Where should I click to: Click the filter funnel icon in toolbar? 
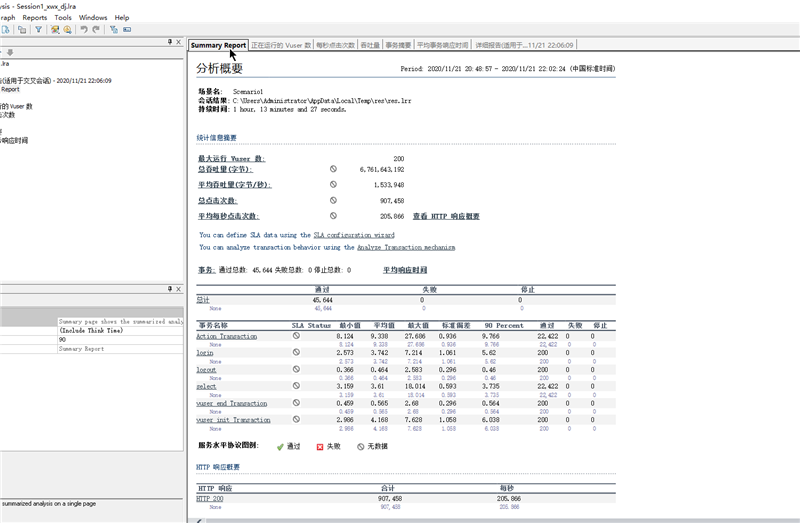pyautogui.click(x=39, y=30)
